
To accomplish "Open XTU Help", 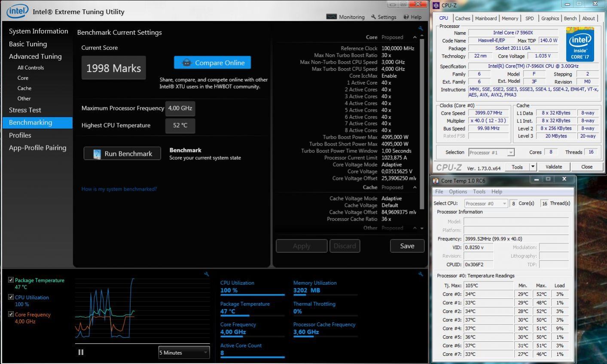I will (x=412, y=17).
